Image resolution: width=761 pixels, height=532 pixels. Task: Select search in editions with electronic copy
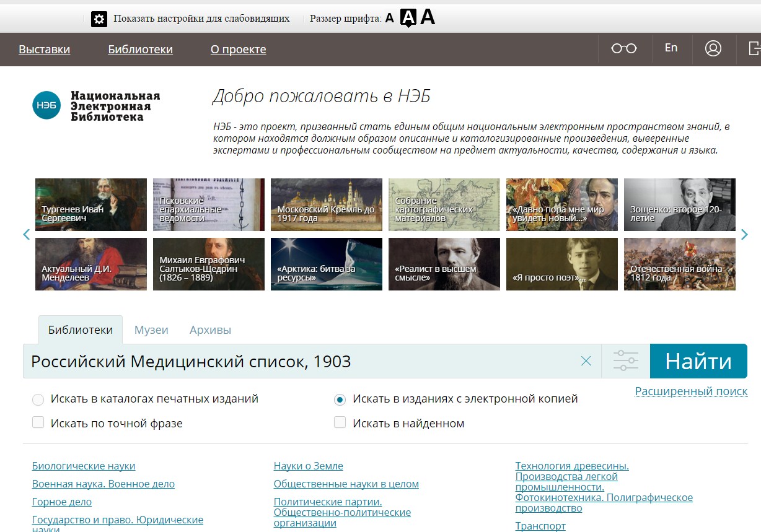pos(340,399)
